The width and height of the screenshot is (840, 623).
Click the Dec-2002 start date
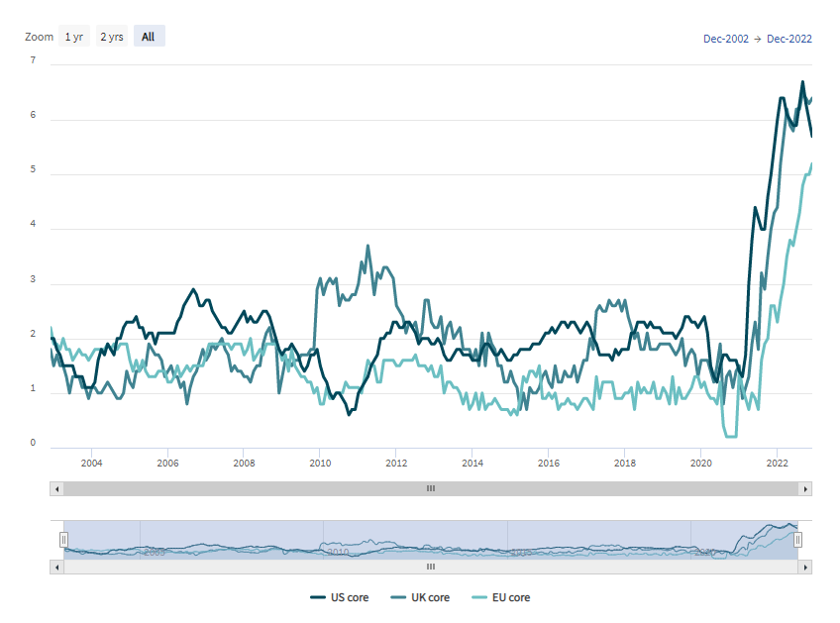[723, 39]
